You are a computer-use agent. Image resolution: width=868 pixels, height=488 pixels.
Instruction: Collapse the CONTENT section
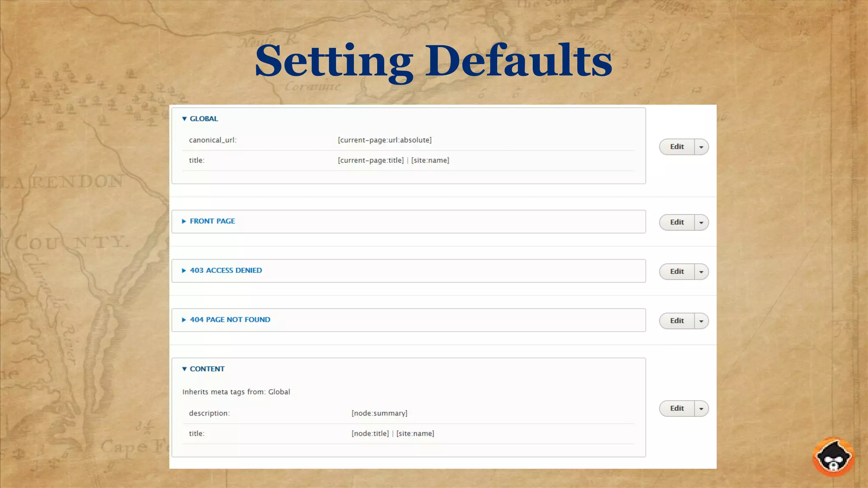(203, 369)
